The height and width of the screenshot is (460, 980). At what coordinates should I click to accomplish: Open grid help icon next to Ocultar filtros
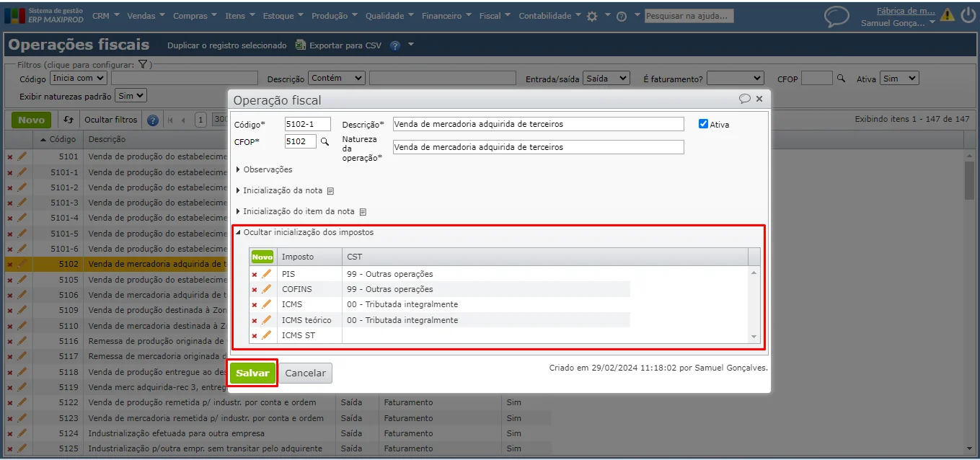click(x=153, y=120)
